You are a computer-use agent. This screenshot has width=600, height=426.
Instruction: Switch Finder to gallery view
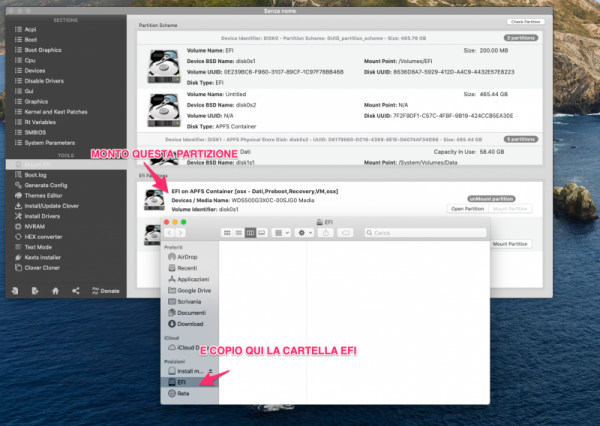point(262,233)
